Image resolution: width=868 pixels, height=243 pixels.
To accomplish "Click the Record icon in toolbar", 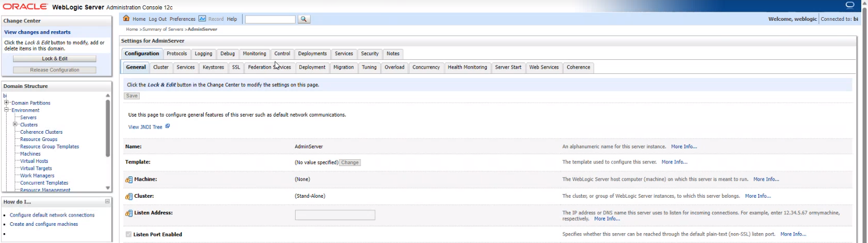I will 202,19.
